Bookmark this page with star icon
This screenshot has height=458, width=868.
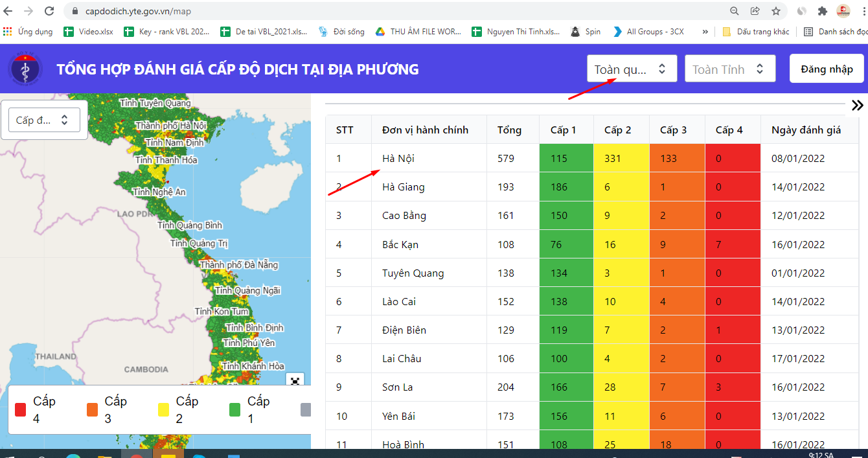[775, 11]
